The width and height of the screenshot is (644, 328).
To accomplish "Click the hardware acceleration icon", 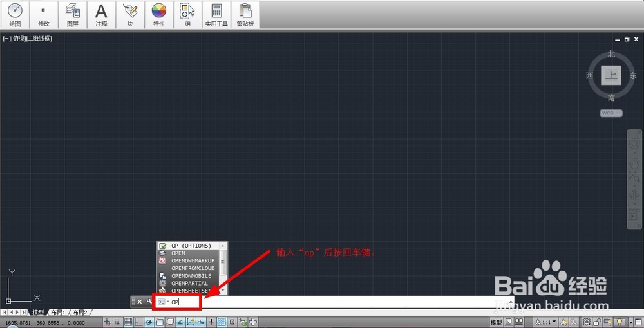I will click(608, 322).
